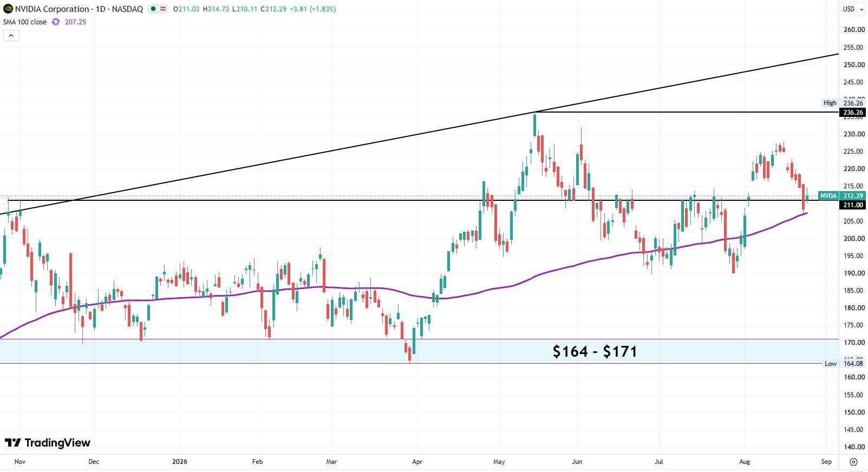Image resolution: width=868 pixels, height=472 pixels.
Task: Click the 236.26 horizontal line price label
Action: pyautogui.click(x=853, y=113)
